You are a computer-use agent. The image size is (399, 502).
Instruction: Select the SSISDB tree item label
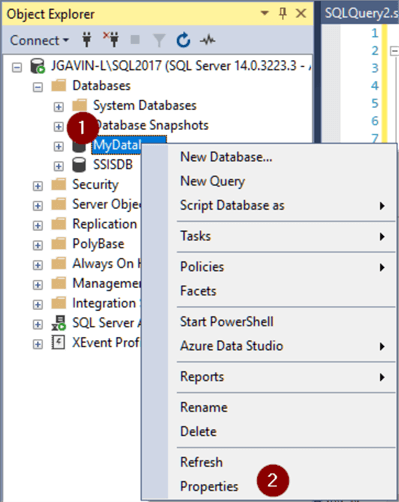[113, 165]
